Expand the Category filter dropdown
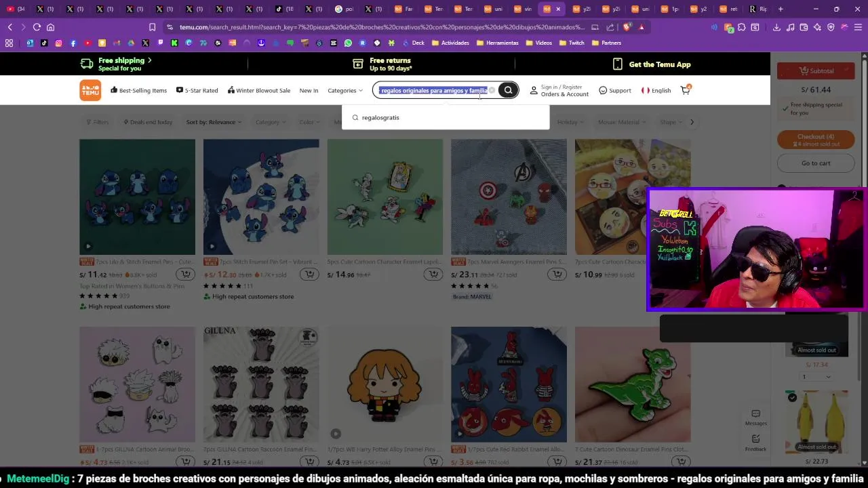The image size is (868, 488). (270, 122)
